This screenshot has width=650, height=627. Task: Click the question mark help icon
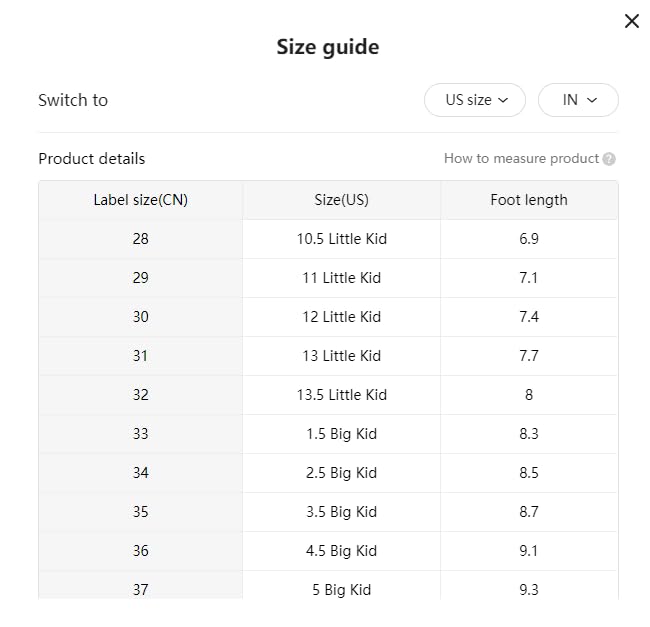[609, 159]
